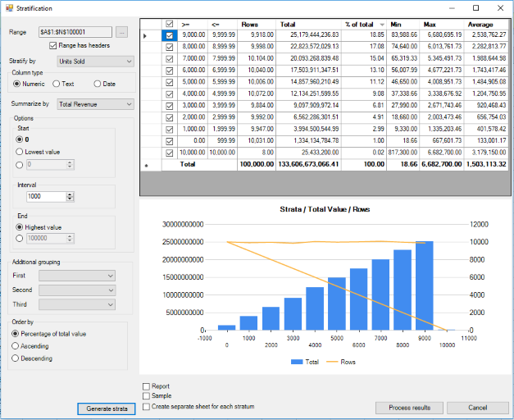The height and width of the screenshot is (420, 514).
Task: Uncheck the 4,000.00 stratum row checkbox
Action: click(x=170, y=94)
